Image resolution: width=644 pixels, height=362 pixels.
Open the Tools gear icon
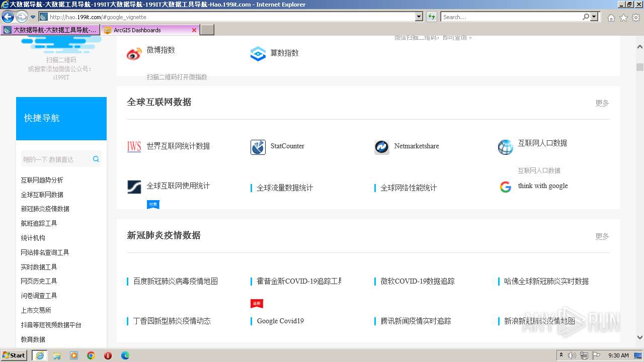(x=636, y=18)
